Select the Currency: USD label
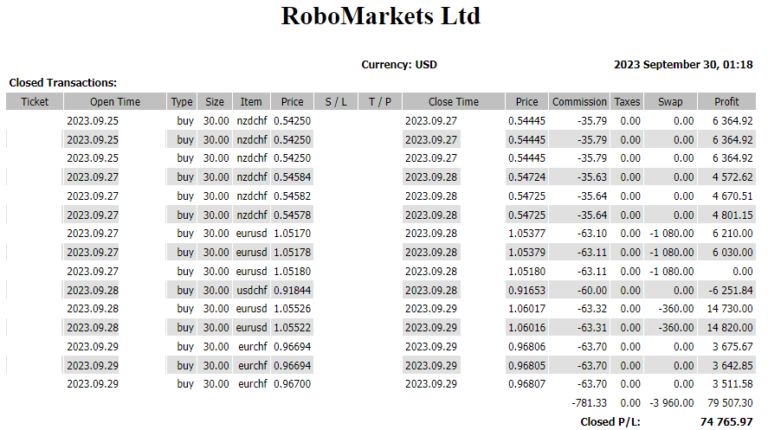This screenshot has height=430, width=768. pos(399,65)
